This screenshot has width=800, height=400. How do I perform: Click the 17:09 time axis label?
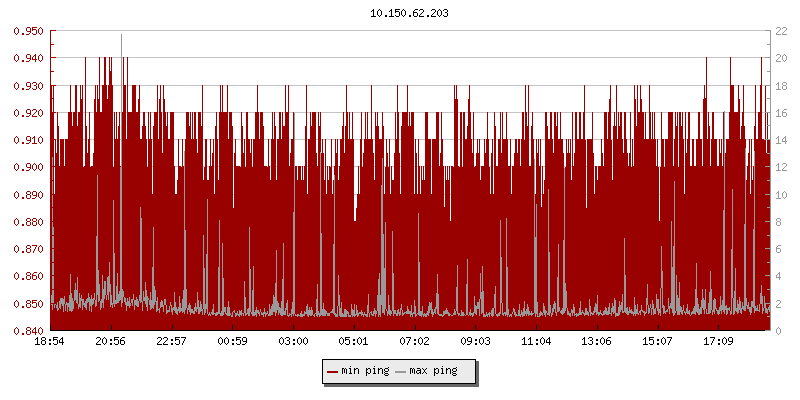pos(718,342)
